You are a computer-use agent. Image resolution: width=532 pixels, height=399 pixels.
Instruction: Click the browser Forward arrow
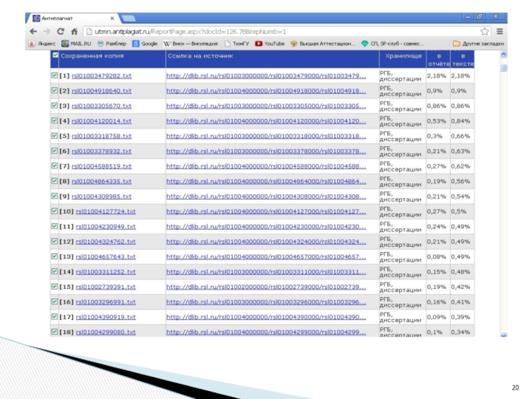(47, 31)
